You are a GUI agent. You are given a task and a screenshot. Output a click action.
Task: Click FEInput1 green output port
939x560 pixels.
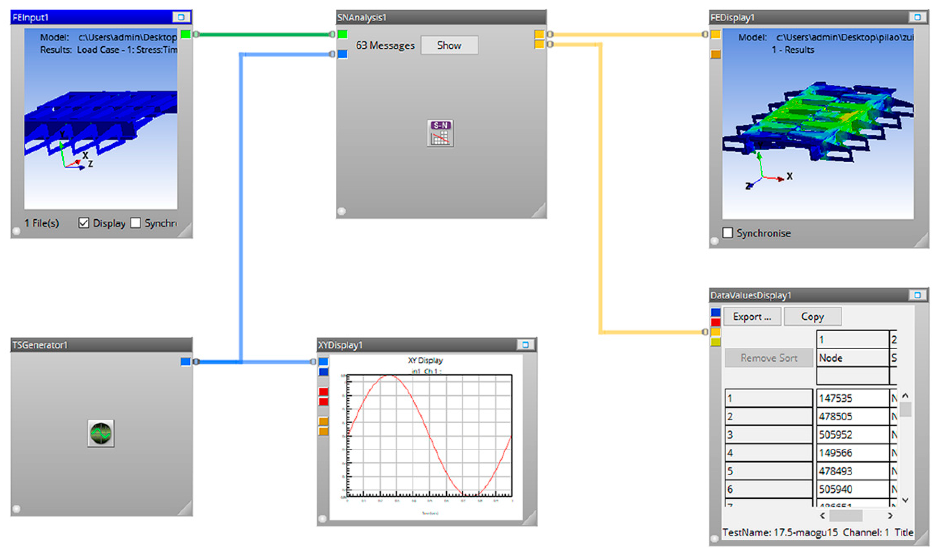(x=186, y=34)
